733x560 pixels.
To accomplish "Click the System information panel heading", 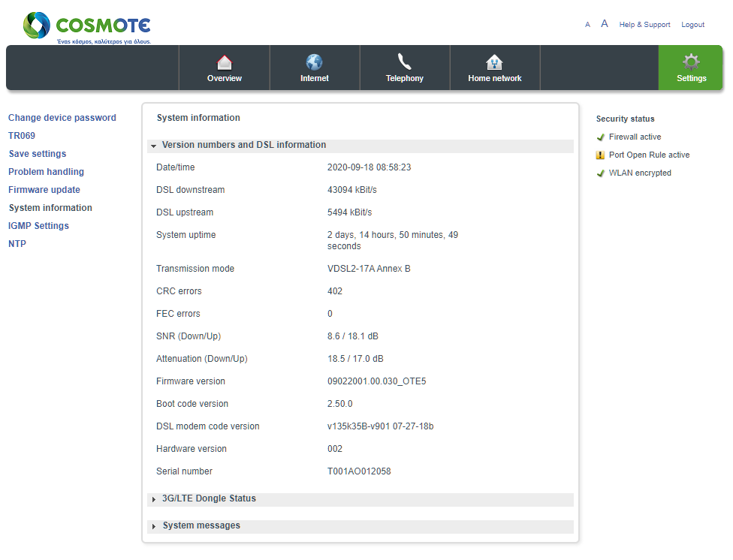I will click(x=198, y=118).
